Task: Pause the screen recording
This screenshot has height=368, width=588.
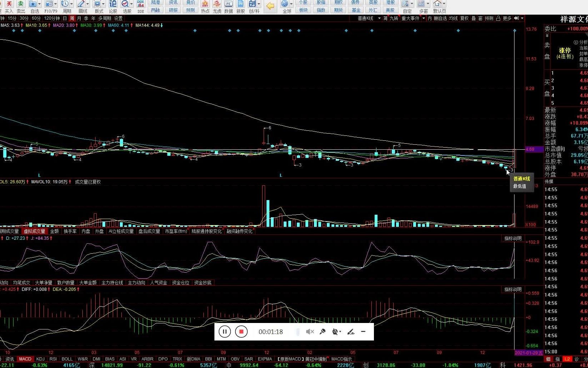Action: (225, 332)
